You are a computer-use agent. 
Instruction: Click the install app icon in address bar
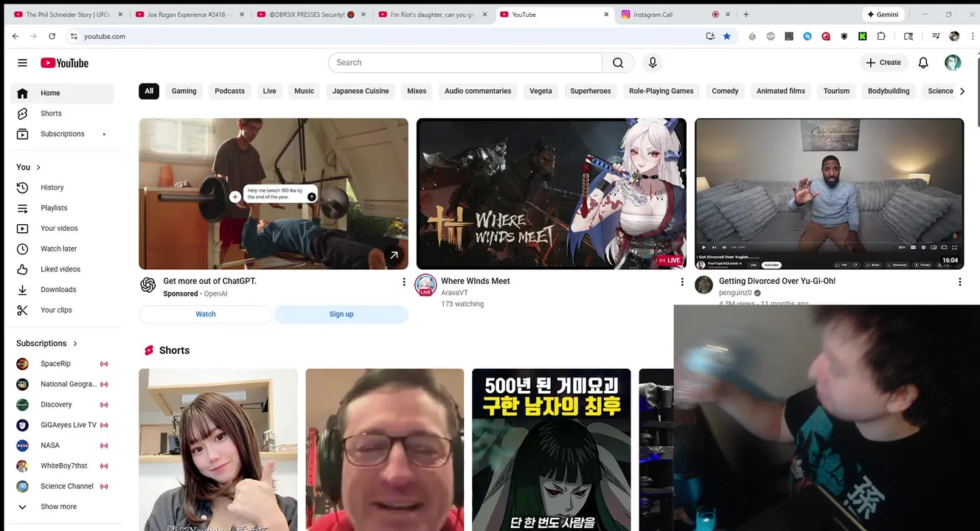(710, 36)
